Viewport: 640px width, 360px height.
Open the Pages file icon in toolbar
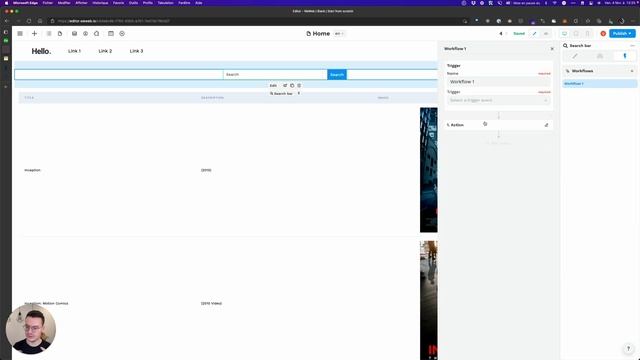click(x=60, y=33)
